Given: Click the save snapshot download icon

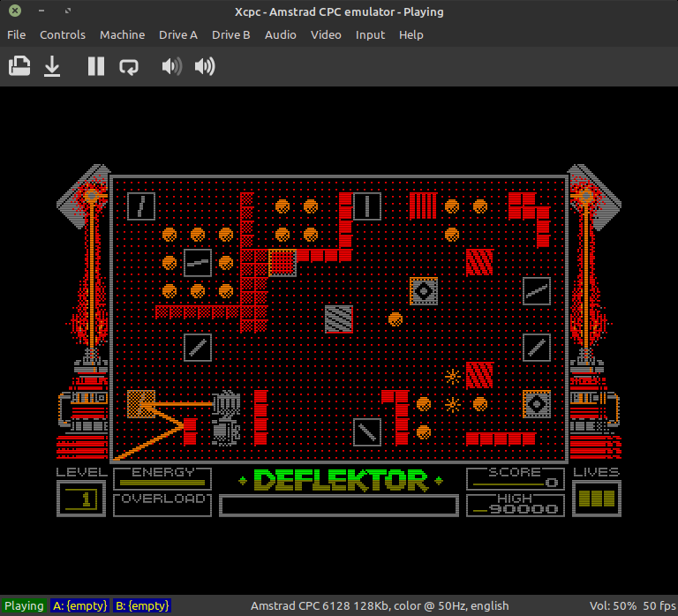Looking at the screenshot, I should coord(52,66).
